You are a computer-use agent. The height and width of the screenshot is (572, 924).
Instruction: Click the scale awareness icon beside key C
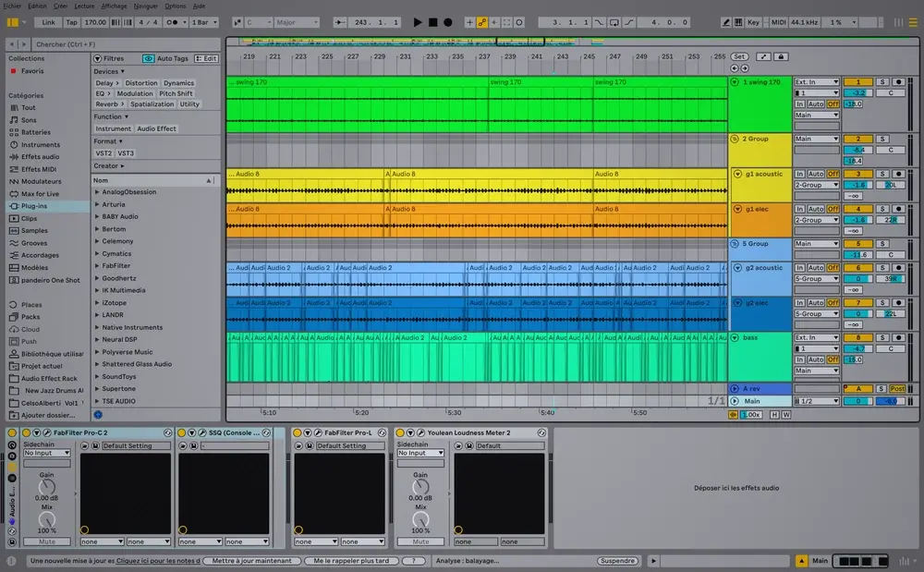pyautogui.click(x=237, y=22)
